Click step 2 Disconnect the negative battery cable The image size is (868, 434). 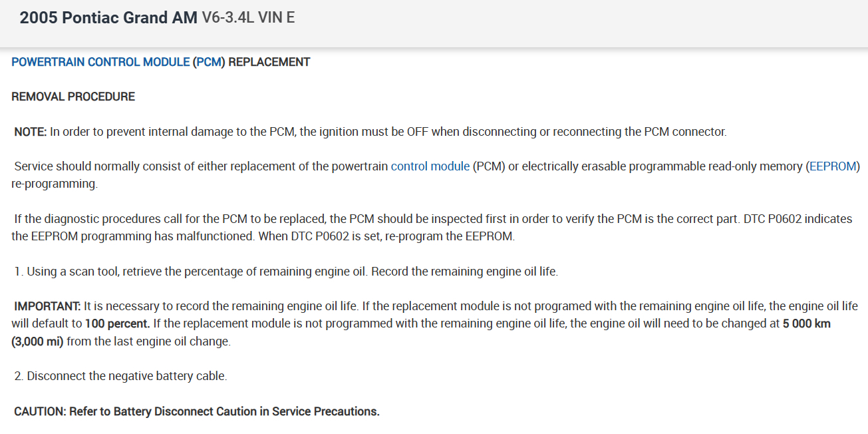121,376
